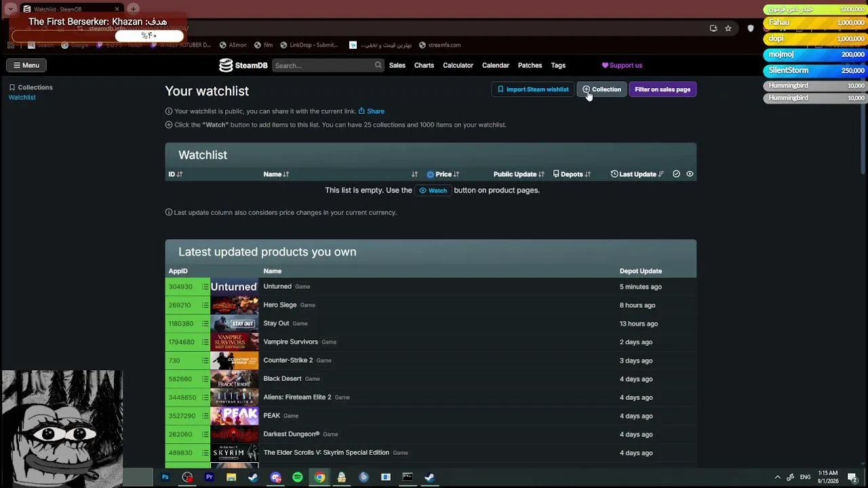Go to SteamDB home via logo
868x488 pixels.
pyautogui.click(x=243, y=65)
